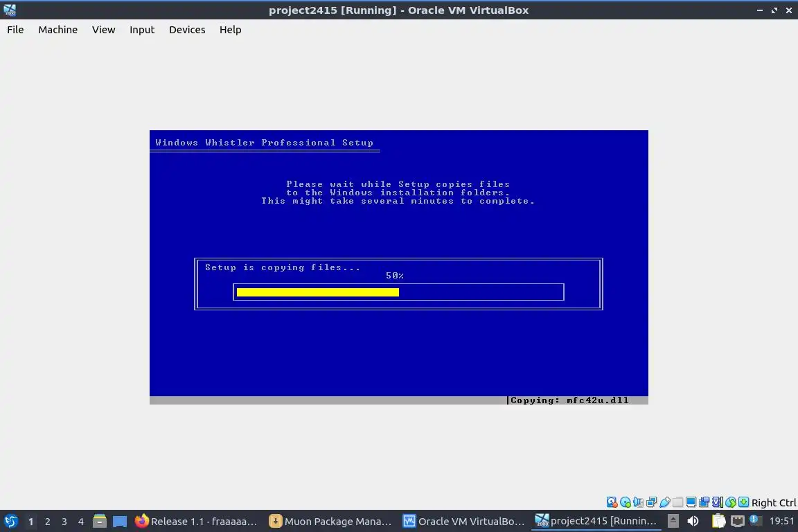Image resolution: width=798 pixels, height=532 pixels.
Task: Switch to virtual desktop 2
Action: pyautogui.click(x=47, y=522)
